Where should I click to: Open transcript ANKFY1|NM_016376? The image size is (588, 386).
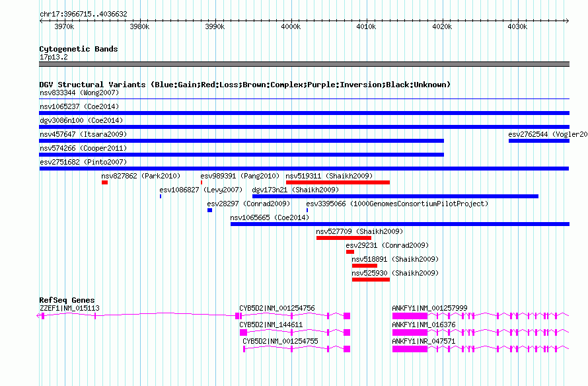click(x=423, y=325)
